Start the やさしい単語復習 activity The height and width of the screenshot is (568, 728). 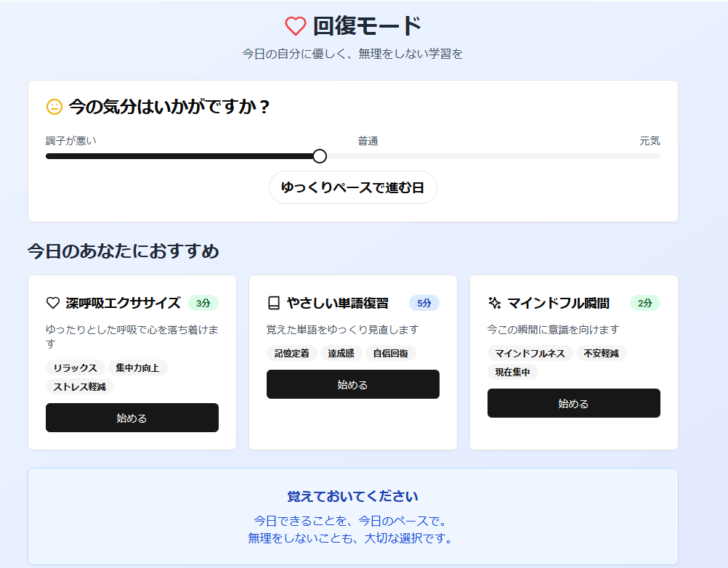[x=352, y=384]
